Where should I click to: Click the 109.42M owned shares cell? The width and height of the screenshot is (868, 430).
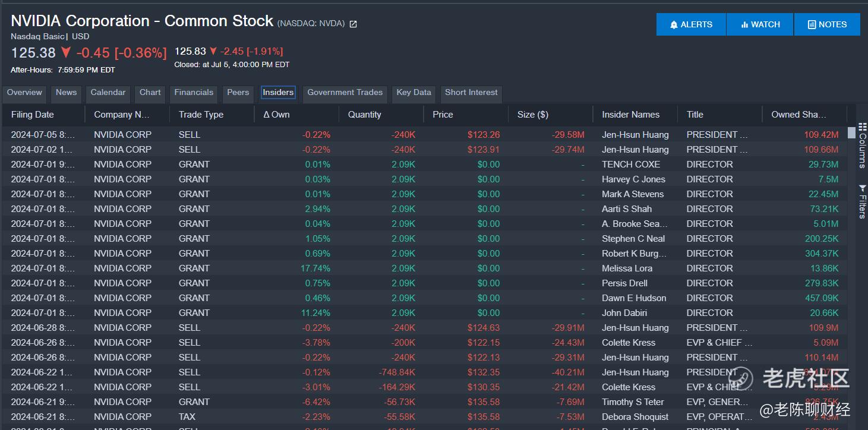[821, 135]
